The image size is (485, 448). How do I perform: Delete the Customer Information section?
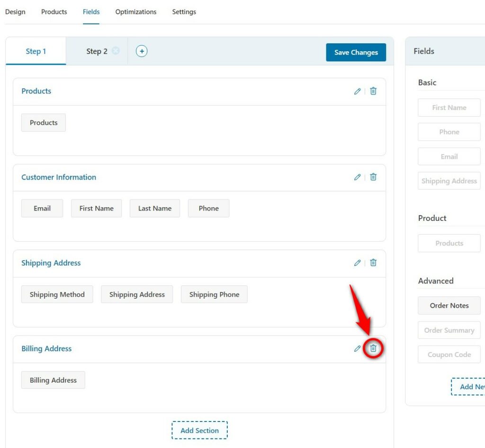coord(373,177)
